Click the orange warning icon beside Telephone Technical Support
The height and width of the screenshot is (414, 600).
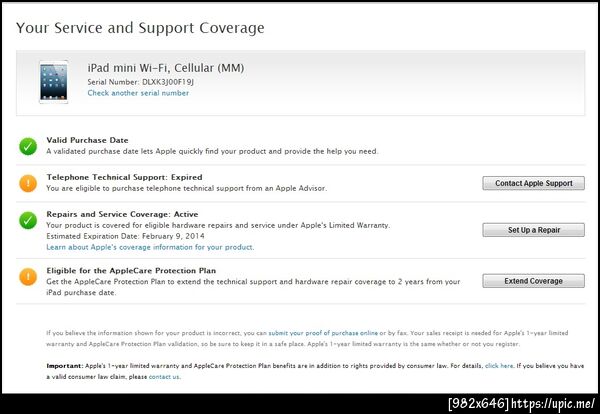coord(28,183)
